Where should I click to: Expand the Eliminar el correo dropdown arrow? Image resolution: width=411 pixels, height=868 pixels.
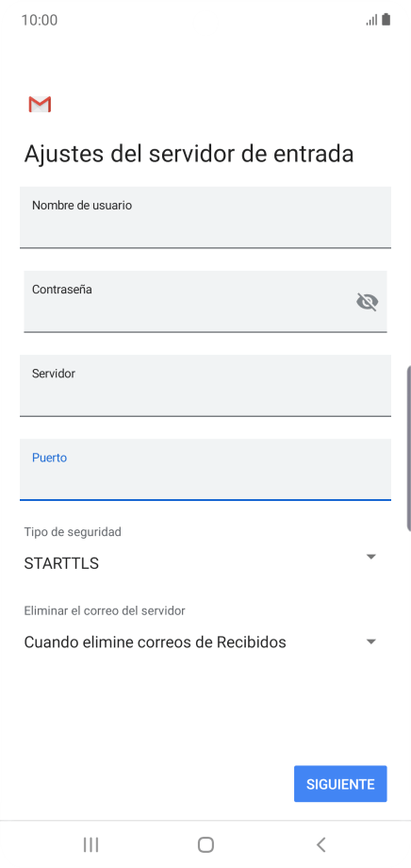pyautogui.click(x=371, y=642)
